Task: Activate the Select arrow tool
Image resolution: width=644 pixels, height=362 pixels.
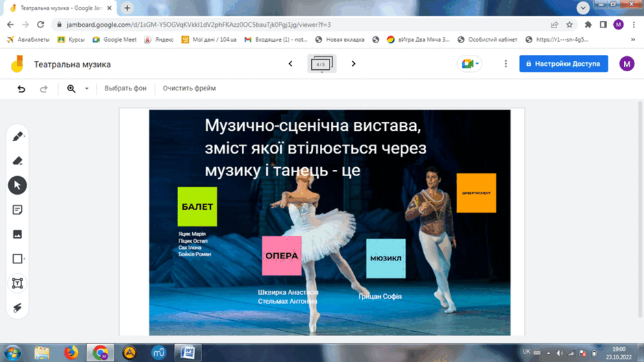Action: tap(17, 185)
